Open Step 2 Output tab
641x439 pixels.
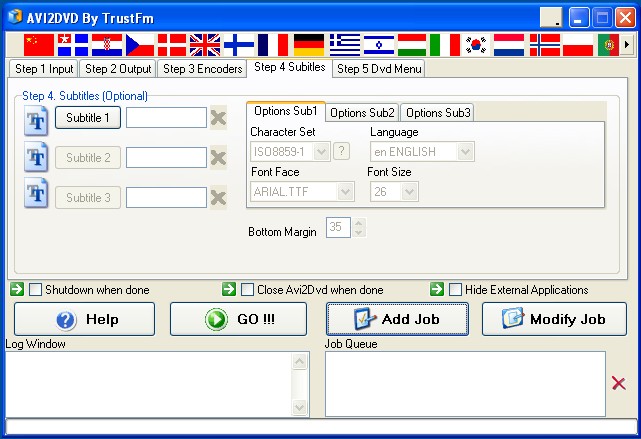118,69
